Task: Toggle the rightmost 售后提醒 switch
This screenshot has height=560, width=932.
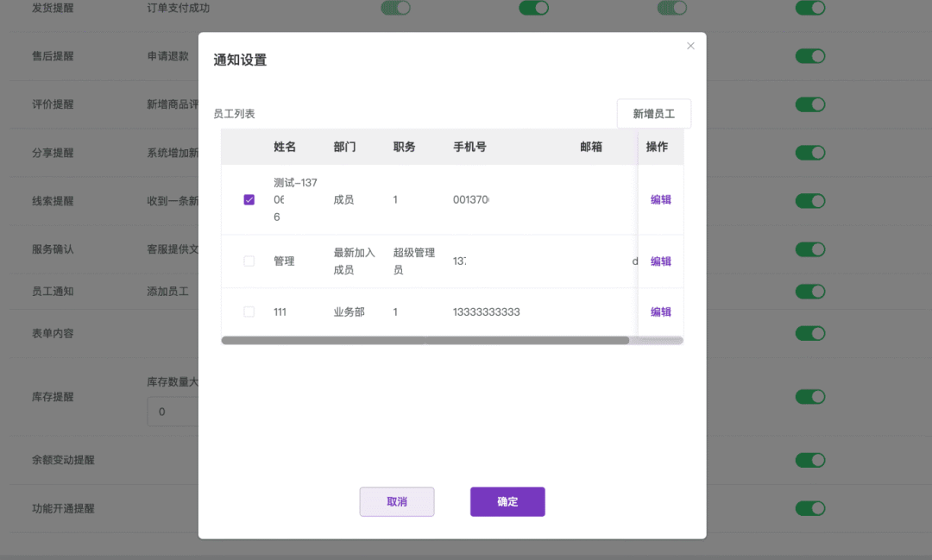Action: click(x=809, y=56)
